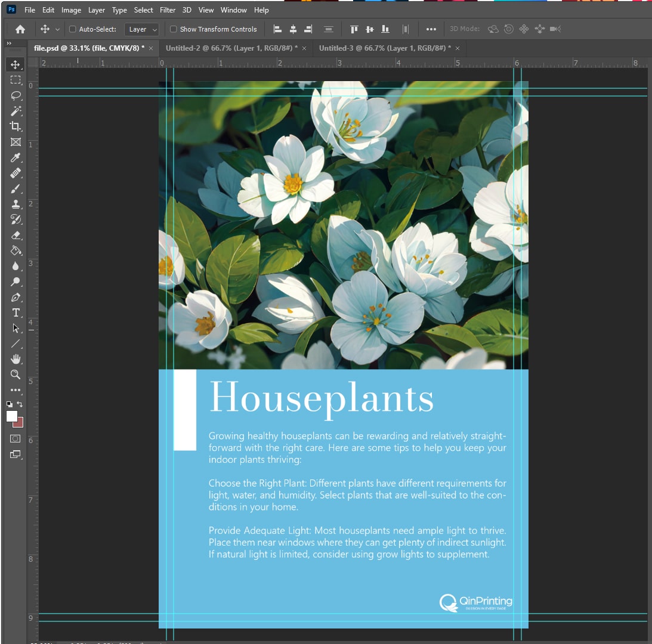Expand the collapsed tools panel arrows
Screen dimensions: 652x644
pyautogui.click(x=9, y=44)
